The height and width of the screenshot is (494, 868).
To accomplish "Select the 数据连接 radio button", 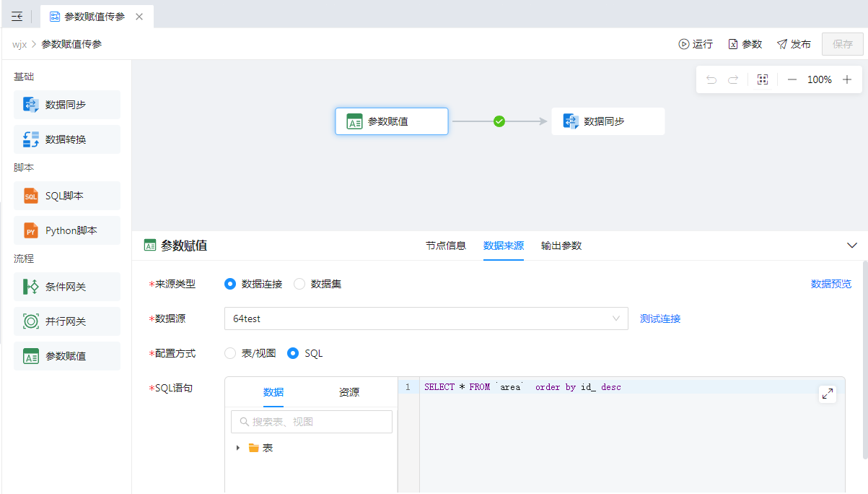I will (x=230, y=284).
